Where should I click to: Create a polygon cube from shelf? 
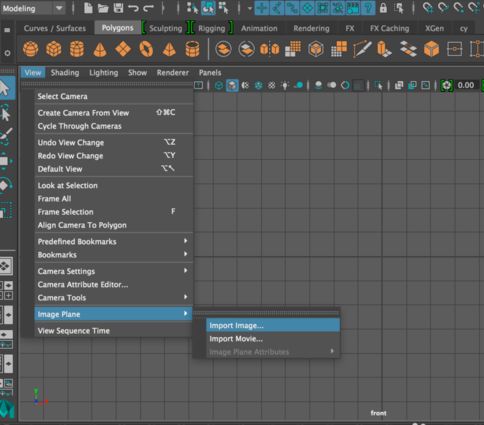53,49
